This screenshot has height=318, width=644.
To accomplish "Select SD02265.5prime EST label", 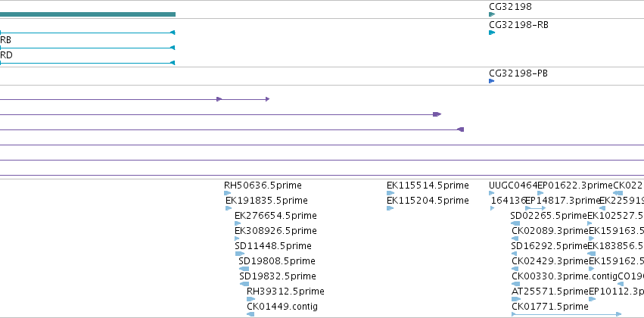I will click(x=549, y=216).
